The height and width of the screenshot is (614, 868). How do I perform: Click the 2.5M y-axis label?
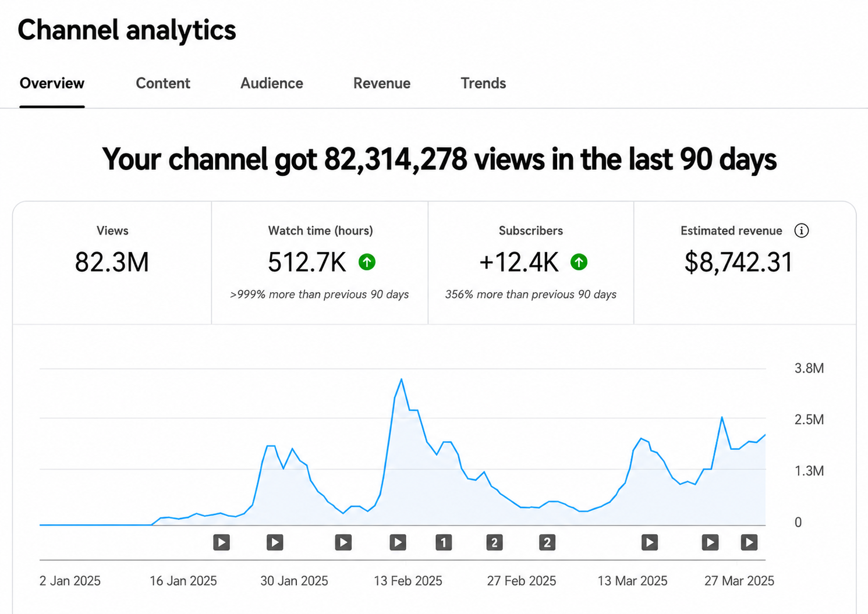(x=809, y=420)
